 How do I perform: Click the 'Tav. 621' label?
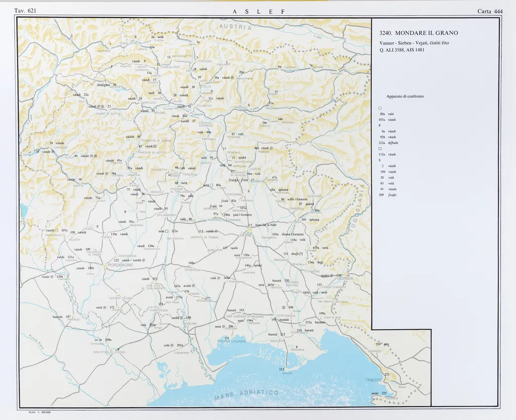[x=26, y=11]
